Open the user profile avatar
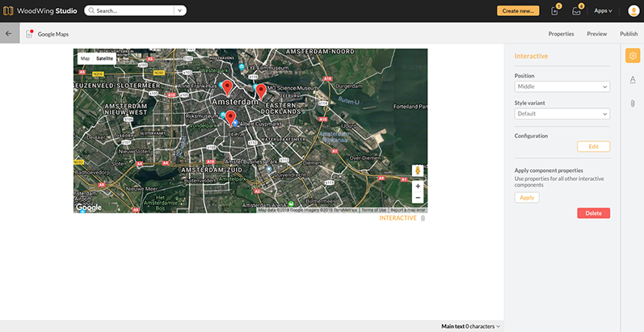This screenshot has height=332, width=644. point(632,11)
